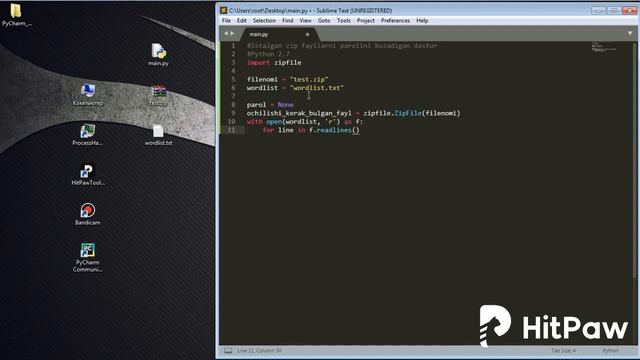Viewport: 640px width, 360px height.
Task: Click the "wordlist.txt" string in code
Action: point(317,88)
